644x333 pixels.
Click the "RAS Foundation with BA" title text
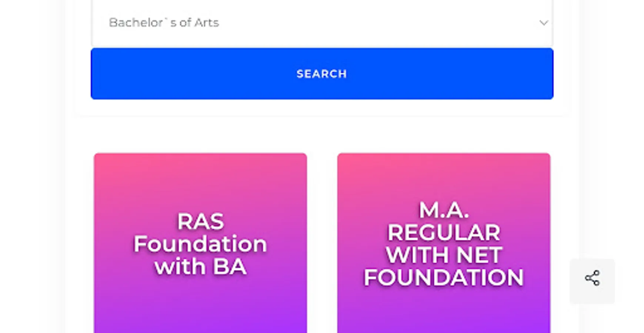[x=200, y=244]
